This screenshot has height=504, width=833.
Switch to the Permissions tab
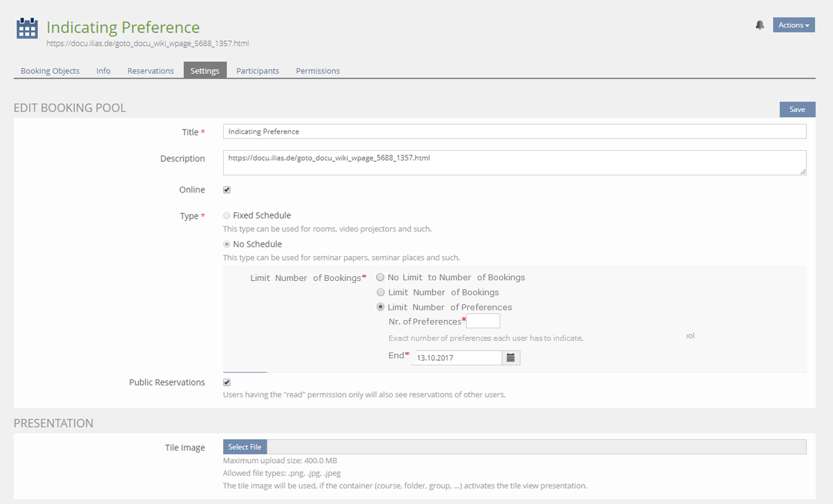pos(318,71)
